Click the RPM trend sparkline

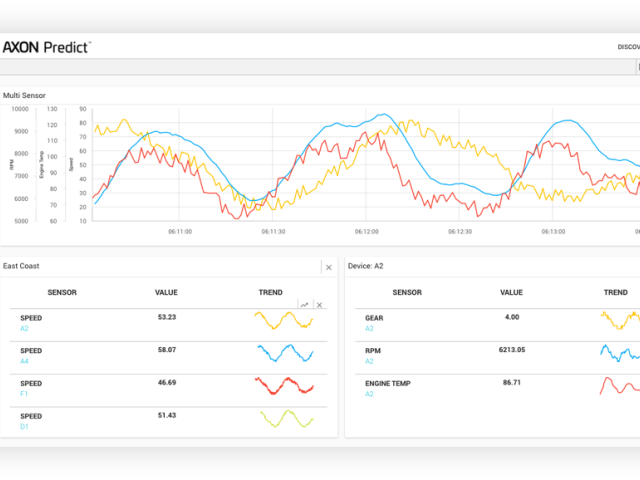(620, 353)
